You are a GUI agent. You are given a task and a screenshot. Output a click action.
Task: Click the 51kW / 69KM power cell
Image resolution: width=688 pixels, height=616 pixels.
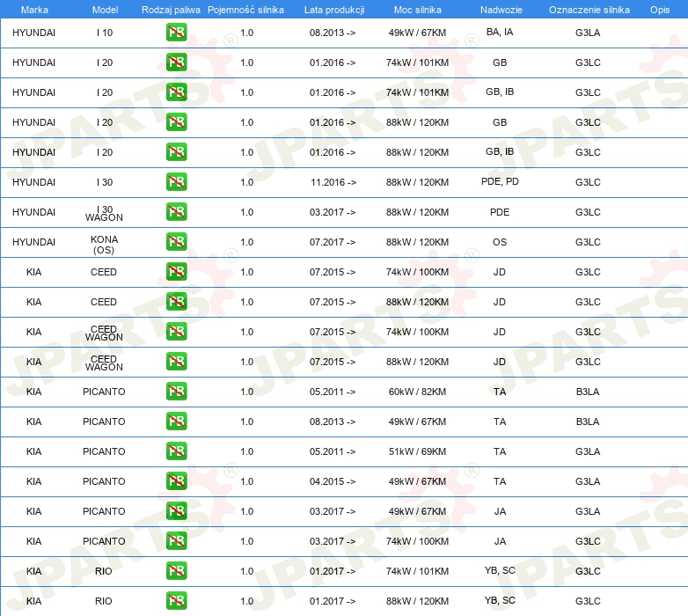[x=417, y=451]
